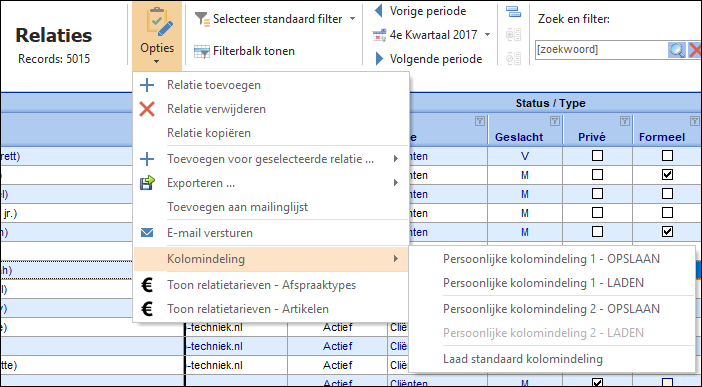Toggle Privé checkbox in third data row
Image resolution: width=702 pixels, height=387 pixels.
(597, 194)
